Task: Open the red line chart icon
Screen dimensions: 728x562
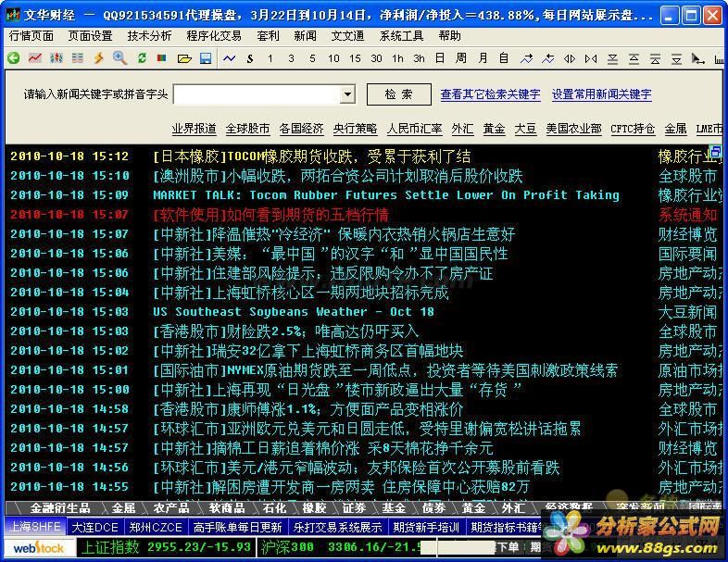Action: click(35, 58)
